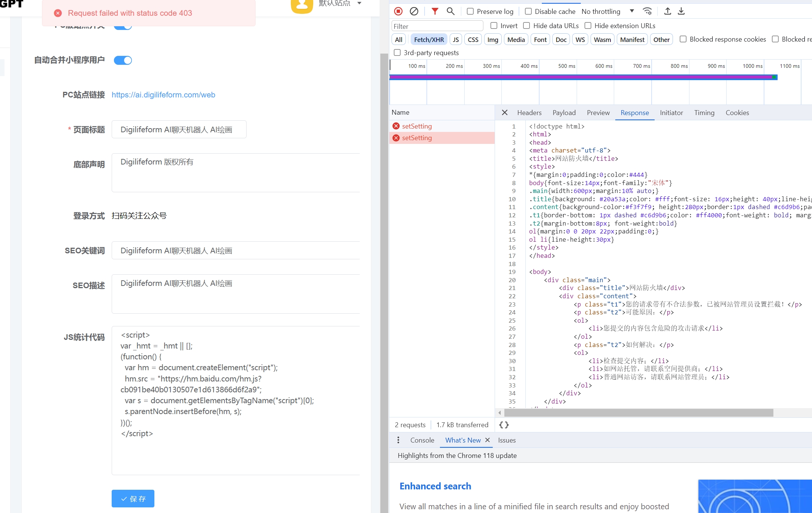The image size is (812, 513).
Task: Click the SEO关键词 input field
Action: tap(236, 250)
